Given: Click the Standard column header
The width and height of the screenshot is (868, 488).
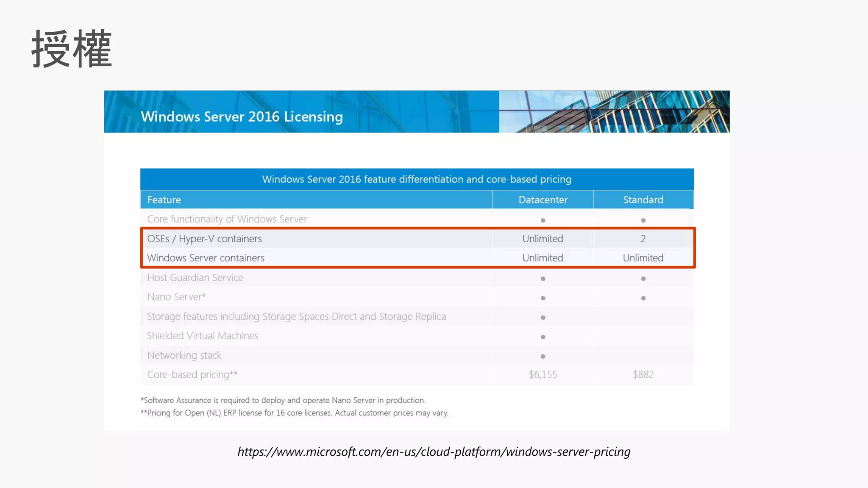Looking at the screenshot, I should (x=643, y=200).
